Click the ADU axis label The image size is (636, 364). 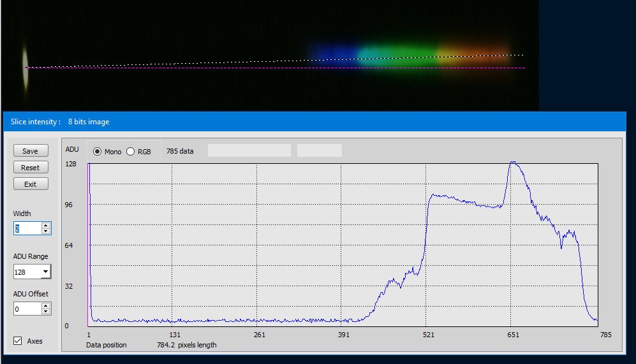coord(72,149)
